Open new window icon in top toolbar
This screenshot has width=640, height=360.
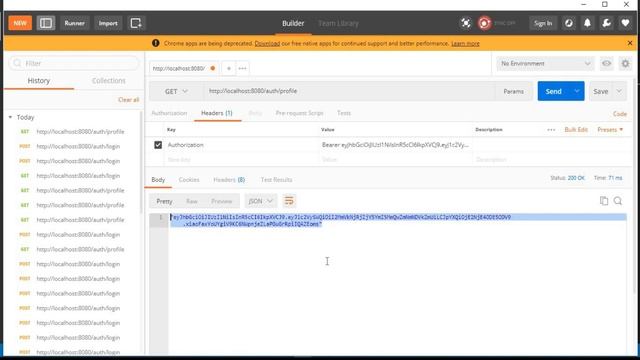[x=136, y=23]
